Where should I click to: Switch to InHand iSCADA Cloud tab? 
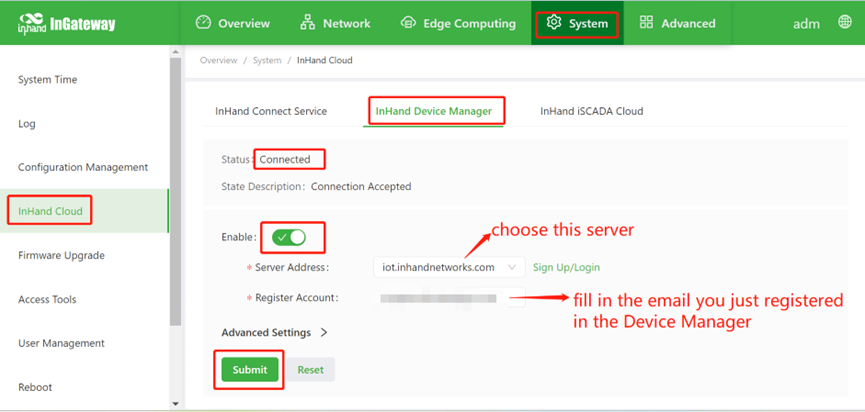click(x=591, y=111)
